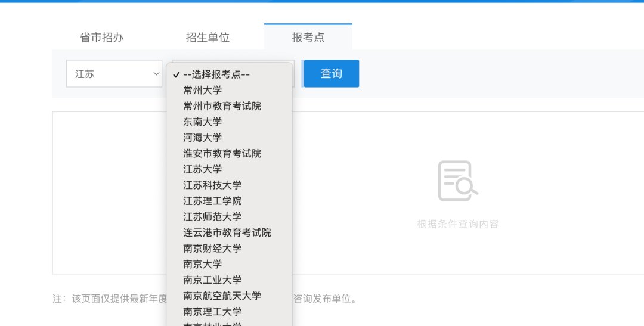644x326 pixels.
Task: Select 江苏师范大学 option
Action: (230, 216)
